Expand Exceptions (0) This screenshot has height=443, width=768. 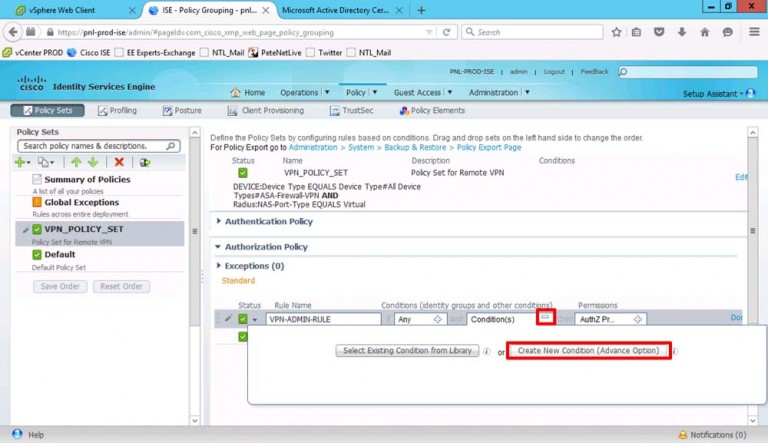click(218, 265)
